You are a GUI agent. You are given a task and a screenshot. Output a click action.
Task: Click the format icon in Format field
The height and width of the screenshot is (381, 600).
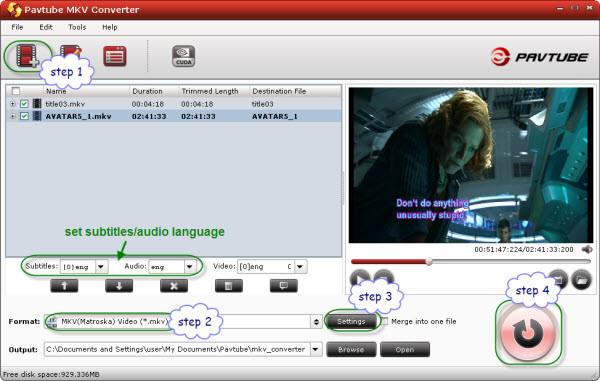pyautogui.click(x=52, y=321)
